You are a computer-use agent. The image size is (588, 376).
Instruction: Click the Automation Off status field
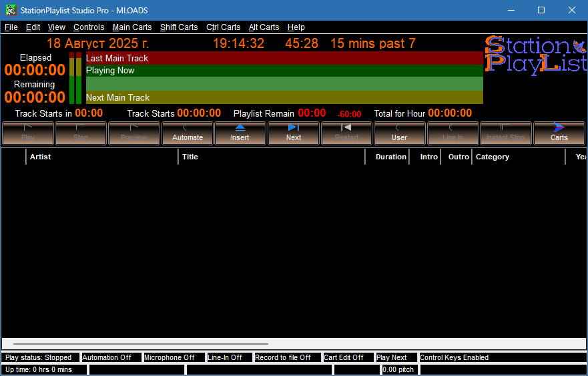pos(111,357)
